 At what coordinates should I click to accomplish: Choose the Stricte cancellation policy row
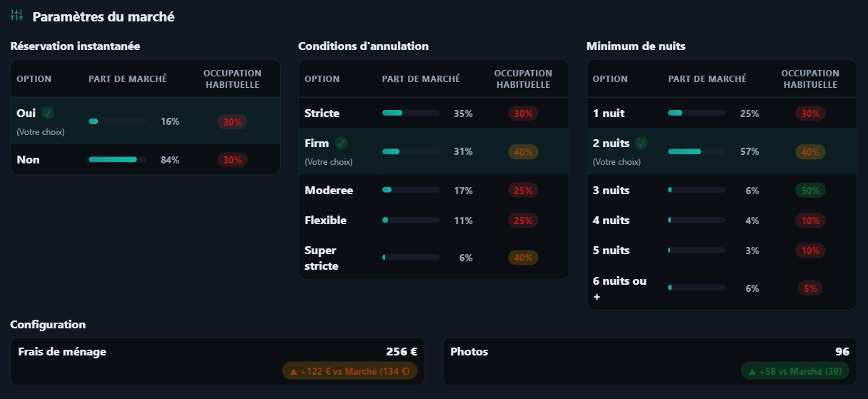point(322,113)
